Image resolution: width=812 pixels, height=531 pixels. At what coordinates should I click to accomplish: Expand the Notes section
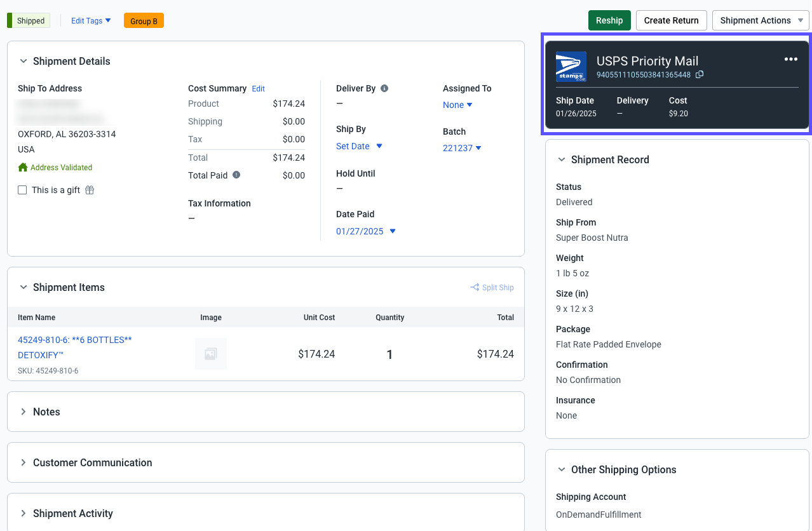tap(46, 412)
